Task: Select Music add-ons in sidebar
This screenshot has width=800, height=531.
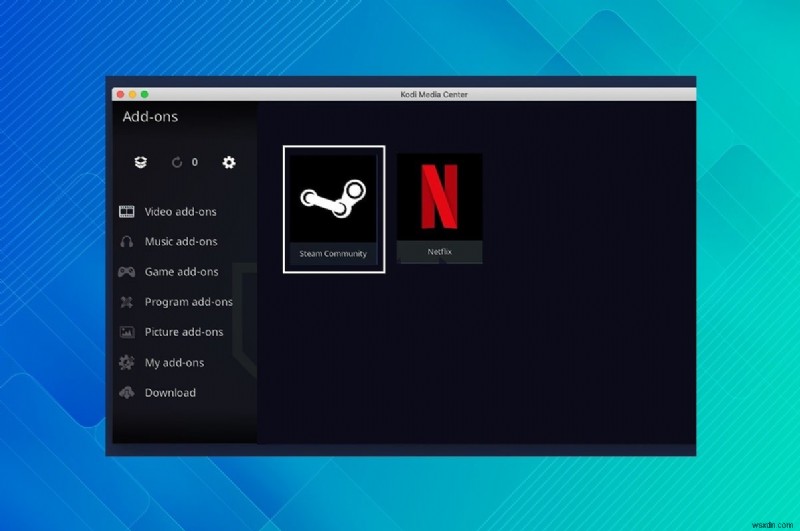Action: (181, 241)
